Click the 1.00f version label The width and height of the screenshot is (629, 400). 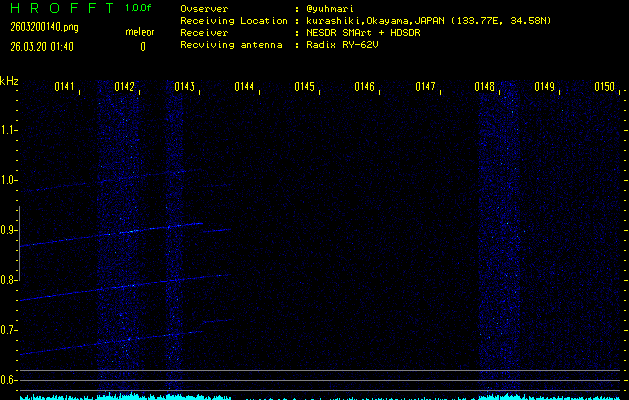coord(140,8)
